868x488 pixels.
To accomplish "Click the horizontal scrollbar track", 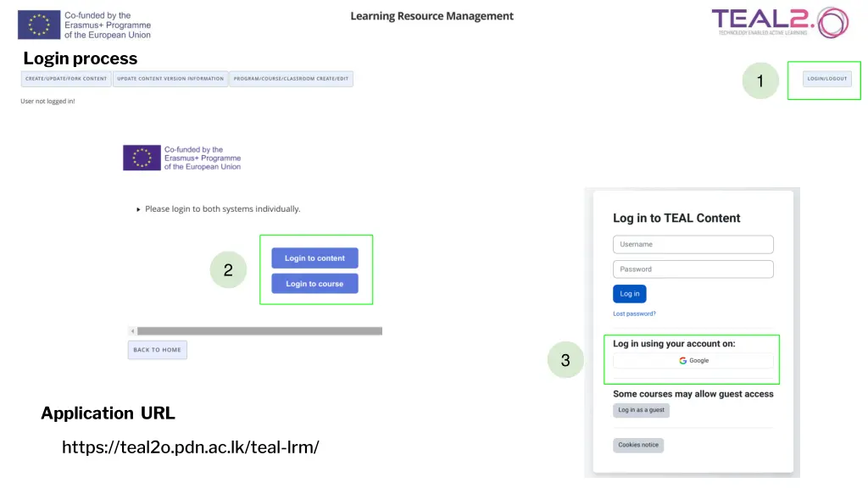I will click(259, 331).
